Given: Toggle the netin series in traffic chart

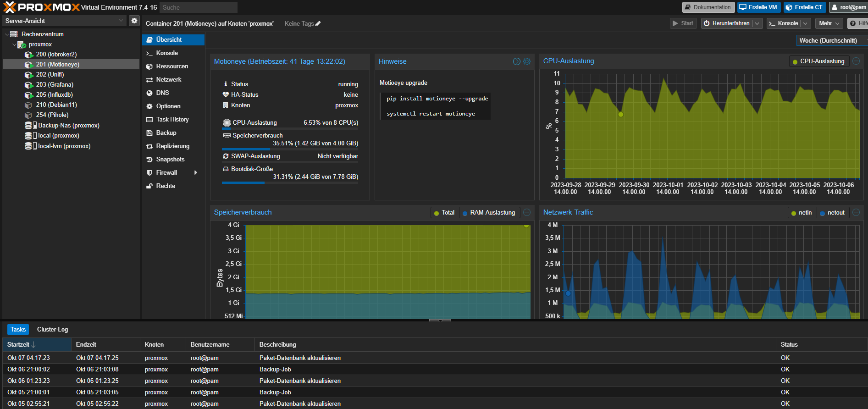Looking at the screenshot, I should 801,213.
